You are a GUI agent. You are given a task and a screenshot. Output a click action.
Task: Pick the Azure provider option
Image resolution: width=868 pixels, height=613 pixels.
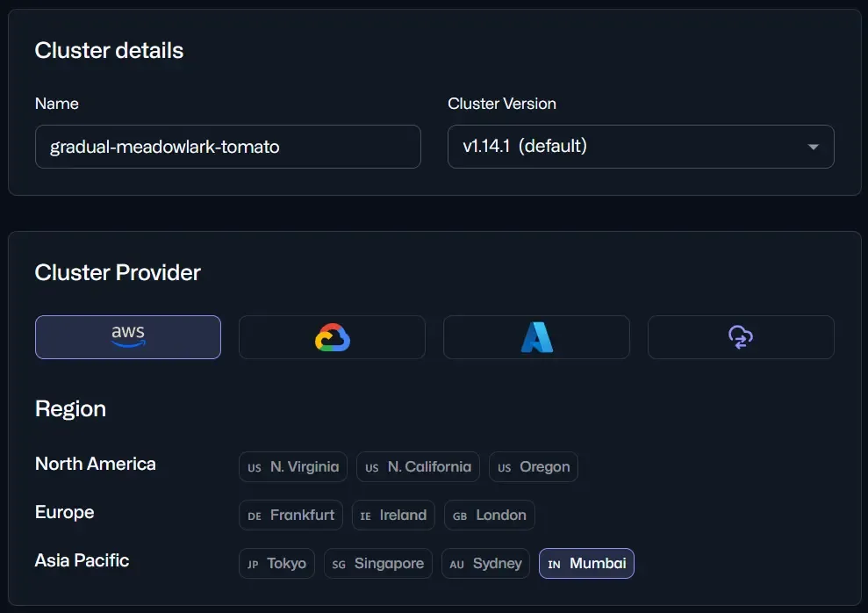coord(536,337)
